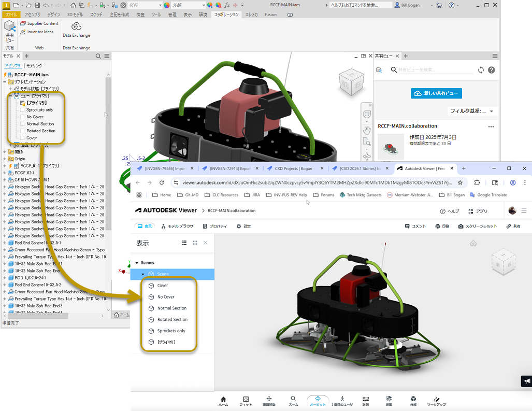Open the Viewer Settings gear button
Viewport: 532px width, 411px height.
243,226
